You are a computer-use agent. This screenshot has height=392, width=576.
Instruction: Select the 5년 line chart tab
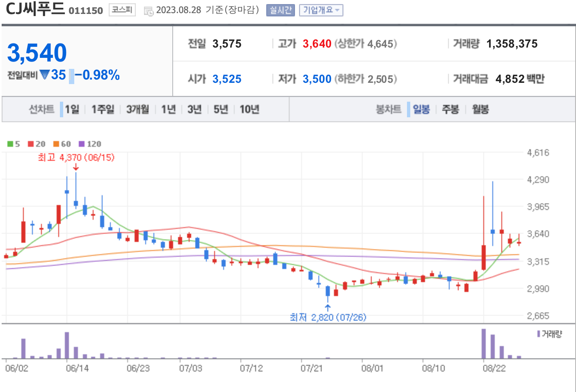[x=221, y=109]
